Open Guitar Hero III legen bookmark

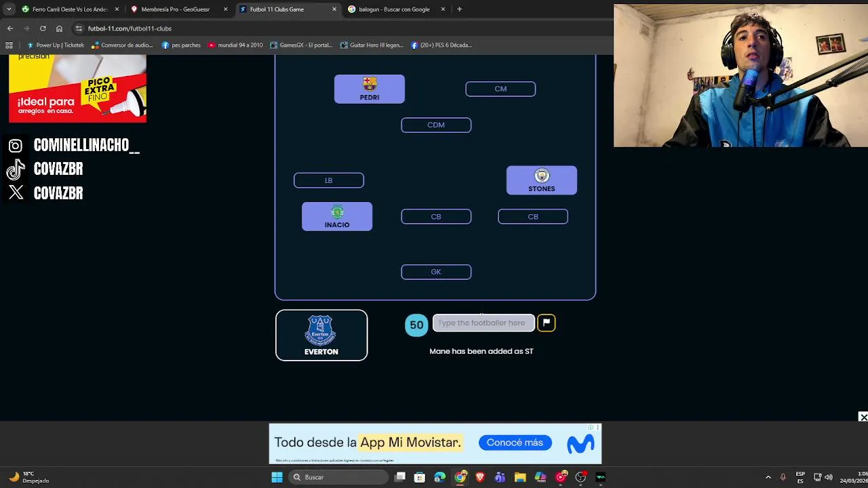pyautogui.click(x=372, y=45)
